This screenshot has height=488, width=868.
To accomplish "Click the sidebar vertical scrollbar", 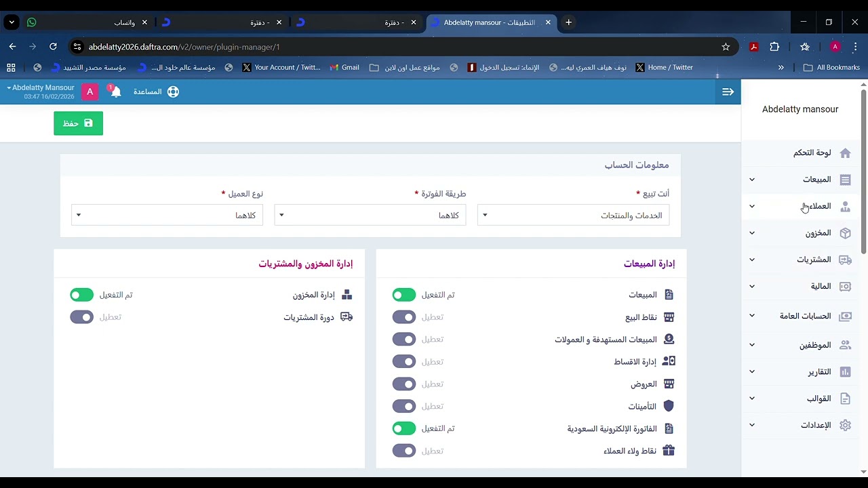I will click(863, 171).
